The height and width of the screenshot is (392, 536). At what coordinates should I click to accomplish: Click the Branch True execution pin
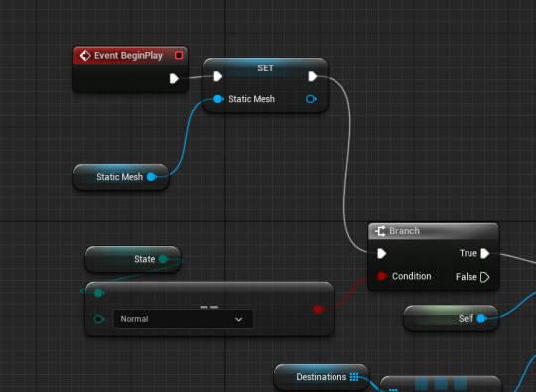[x=484, y=254]
